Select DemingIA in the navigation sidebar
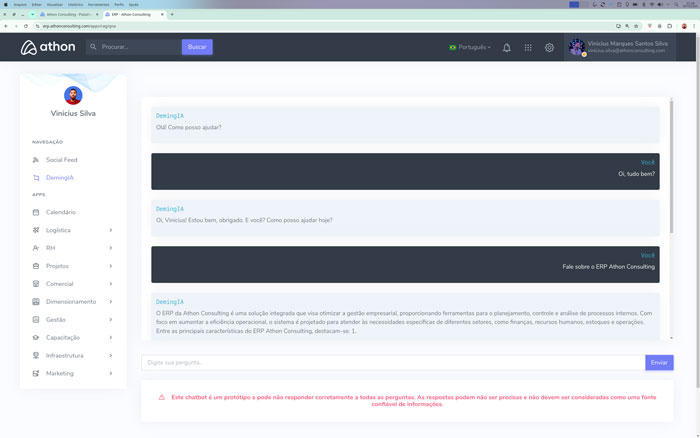Image resolution: width=700 pixels, height=438 pixels. [x=59, y=178]
